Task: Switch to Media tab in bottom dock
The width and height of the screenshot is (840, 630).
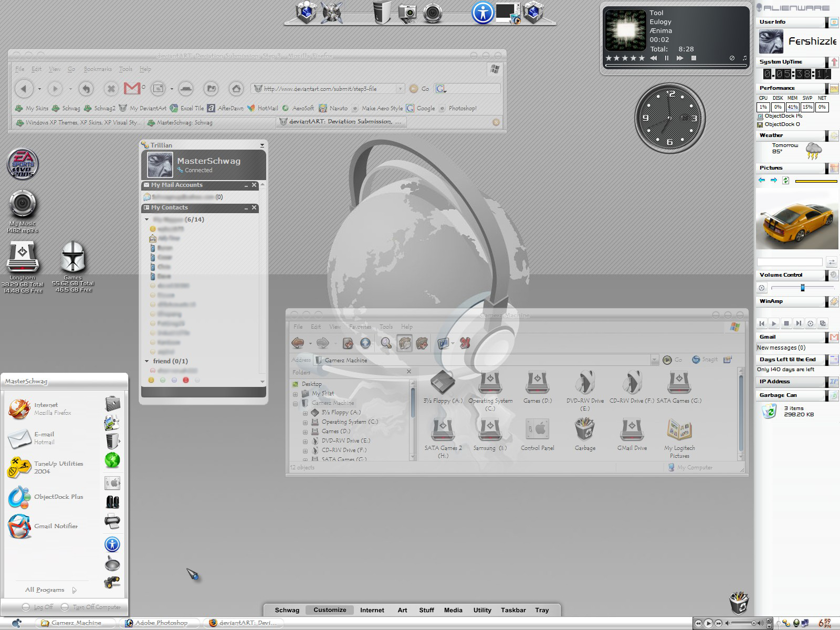Action: pos(453,610)
